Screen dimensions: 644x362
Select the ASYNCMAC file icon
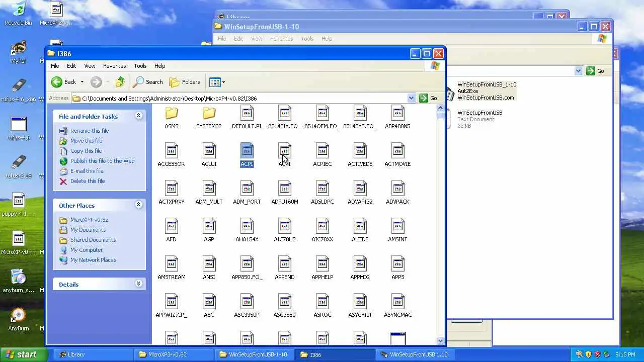pos(397,301)
